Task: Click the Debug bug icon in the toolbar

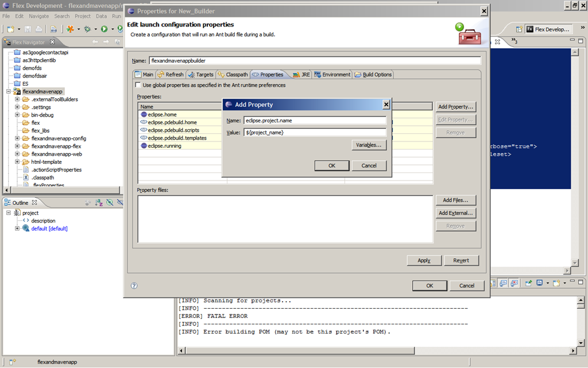Action: [87, 29]
